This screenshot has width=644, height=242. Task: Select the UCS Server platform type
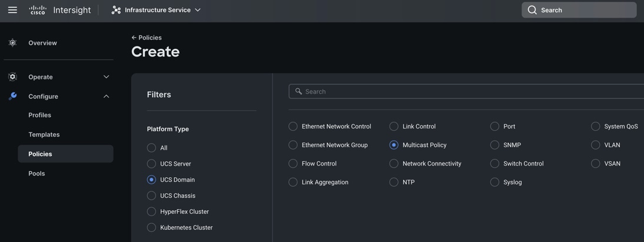pos(152,164)
